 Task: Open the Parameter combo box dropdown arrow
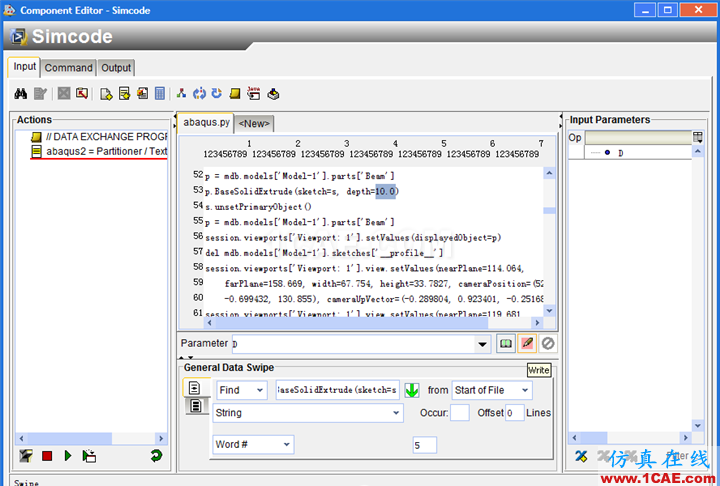tap(482, 344)
